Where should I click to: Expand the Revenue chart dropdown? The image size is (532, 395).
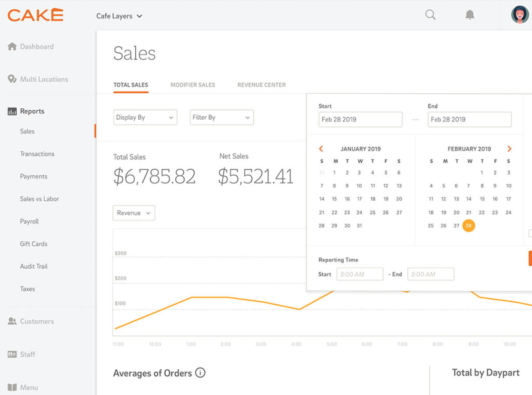click(x=133, y=213)
